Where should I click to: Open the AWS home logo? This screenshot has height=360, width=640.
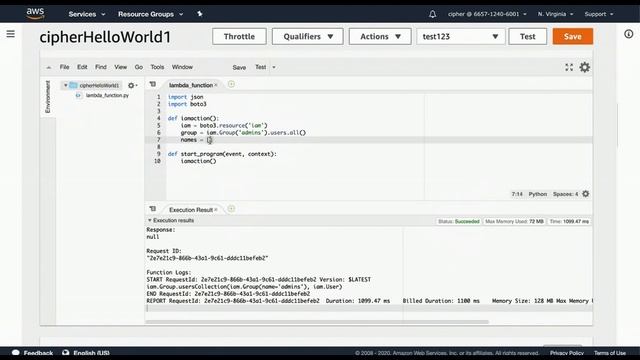tap(36, 13)
